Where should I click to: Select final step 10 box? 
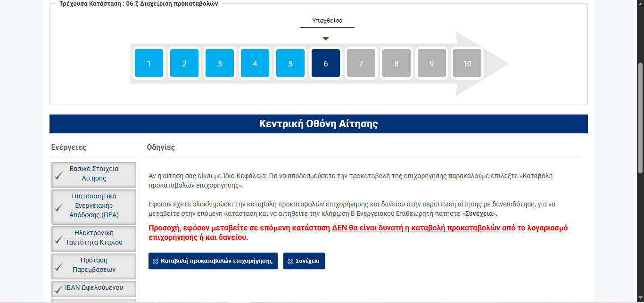click(x=467, y=64)
